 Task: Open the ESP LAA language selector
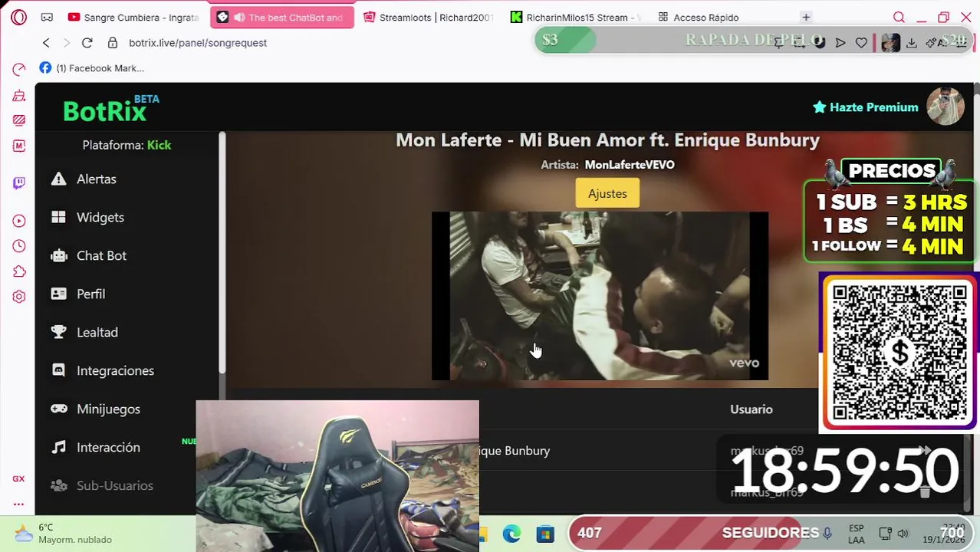tap(857, 534)
